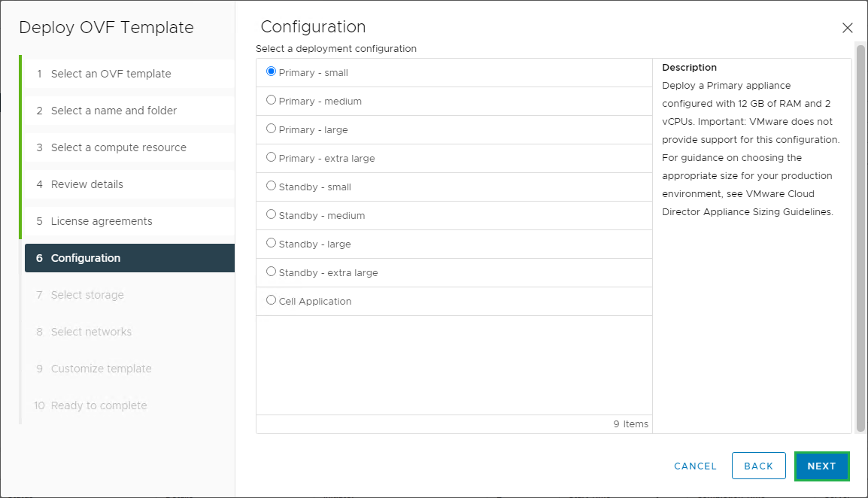The height and width of the screenshot is (498, 868).
Task: Return to step 4 Review details
Action: pyautogui.click(x=86, y=184)
